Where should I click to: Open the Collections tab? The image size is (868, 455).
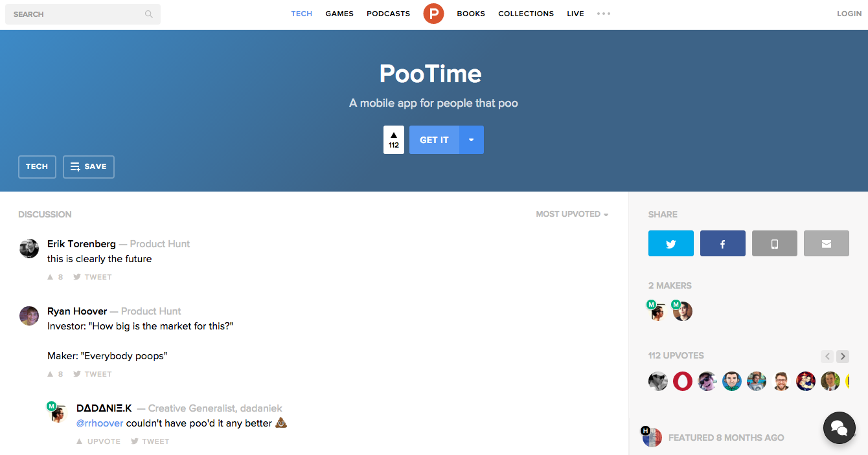pos(526,14)
